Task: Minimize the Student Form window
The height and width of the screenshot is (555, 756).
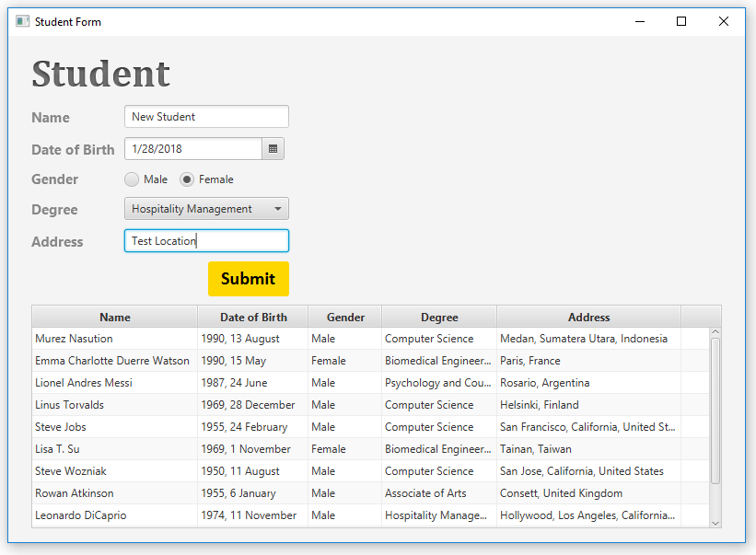Action: [x=640, y=21]
